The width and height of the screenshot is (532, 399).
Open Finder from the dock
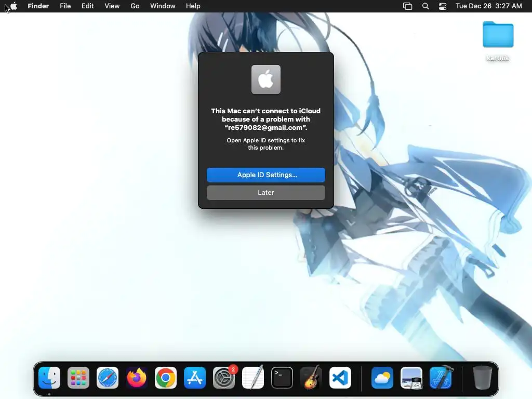click(x=49, y=378)
